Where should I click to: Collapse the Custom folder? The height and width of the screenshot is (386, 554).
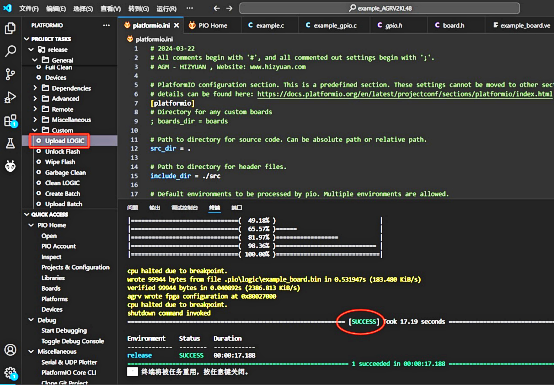[35, 130]
